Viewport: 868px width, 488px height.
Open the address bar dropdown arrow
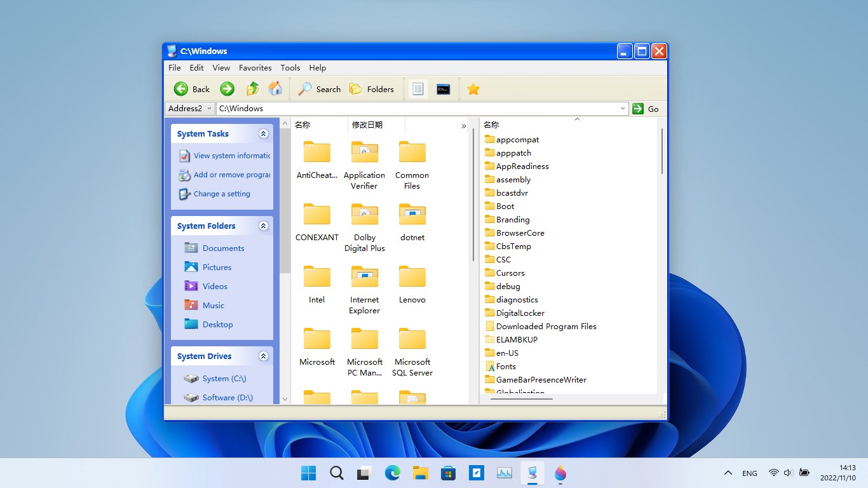pos(623,109)
